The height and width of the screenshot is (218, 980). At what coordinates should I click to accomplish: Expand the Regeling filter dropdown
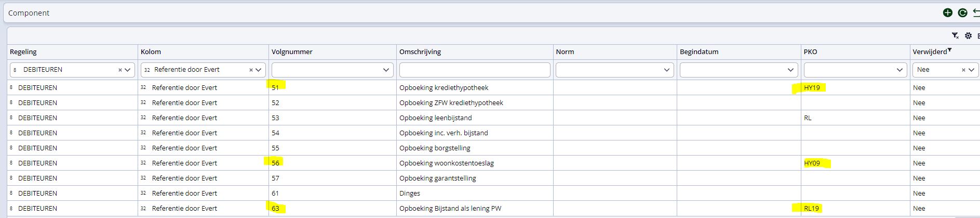(x=128, y=70)
